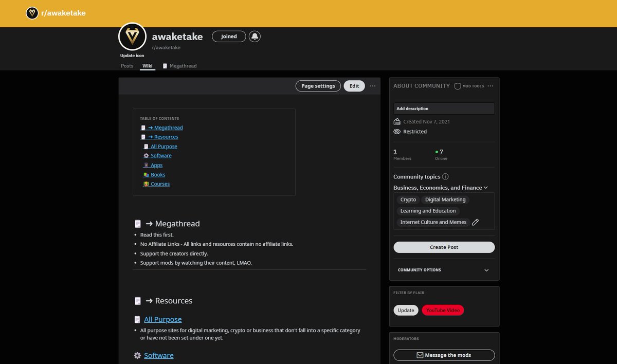Click the awaketake logo in top banner
617x364 pixels.
coord(32,13)
